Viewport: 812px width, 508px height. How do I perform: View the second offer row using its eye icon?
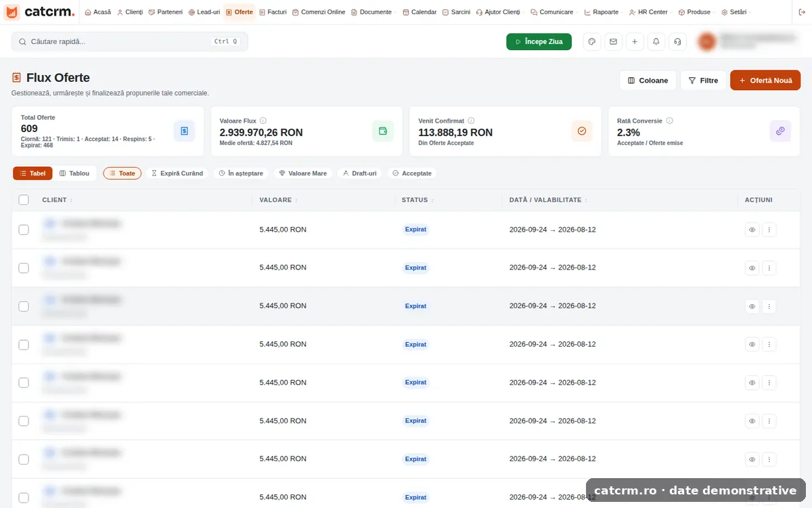[752, 268]
